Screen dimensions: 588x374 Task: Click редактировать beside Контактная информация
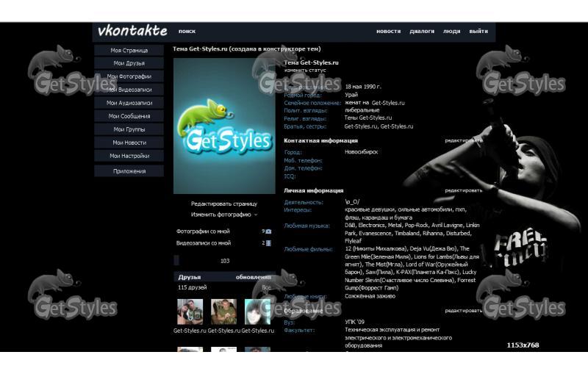tap(464, 140)
